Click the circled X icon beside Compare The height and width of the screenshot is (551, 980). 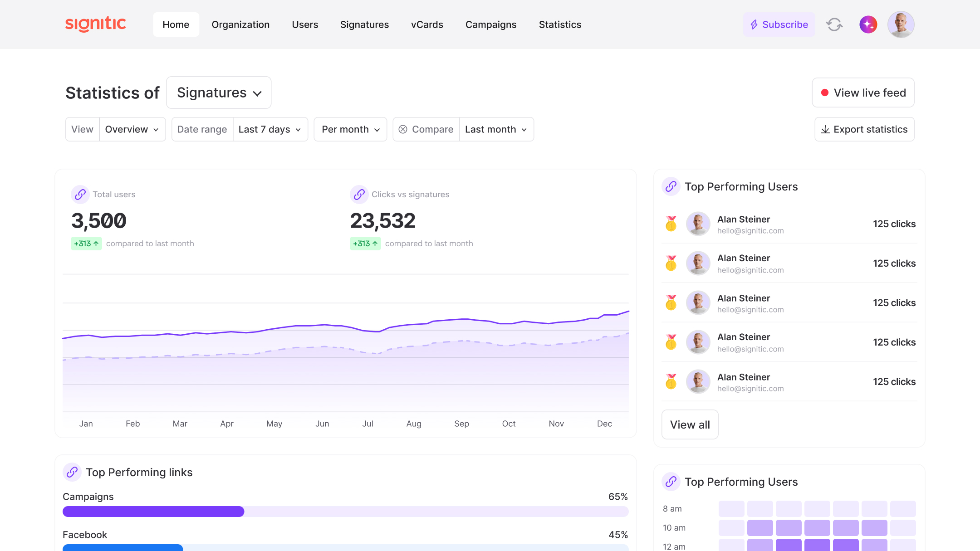(403, 130)
